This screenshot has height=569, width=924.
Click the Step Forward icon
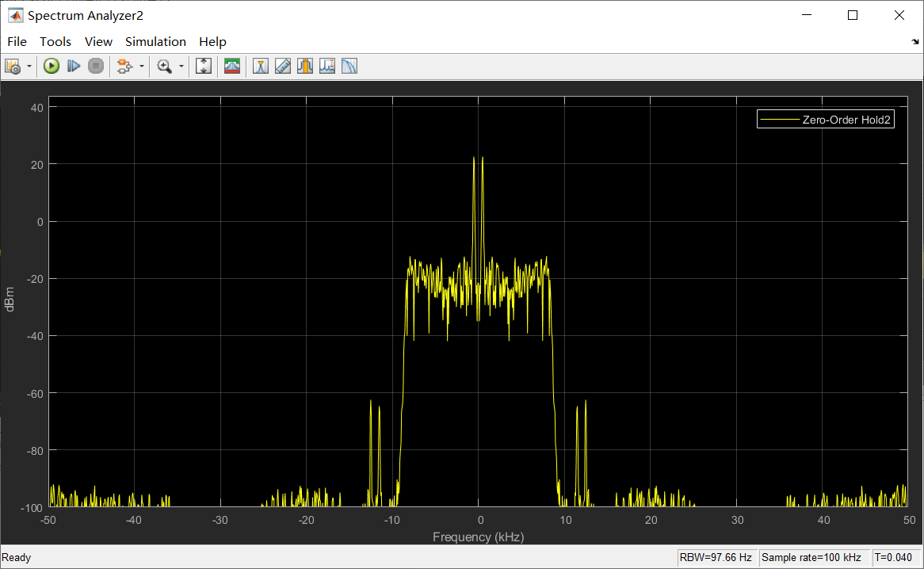[74, 66]
